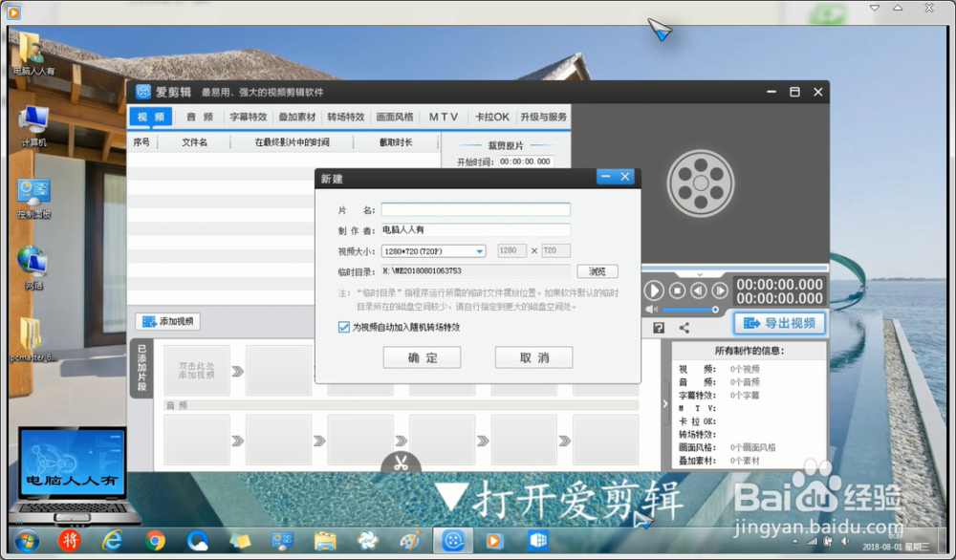Open the 控制面板 desktop icon
The width and height of the screenshot is (956, 560).
click(x=33, y=198)
